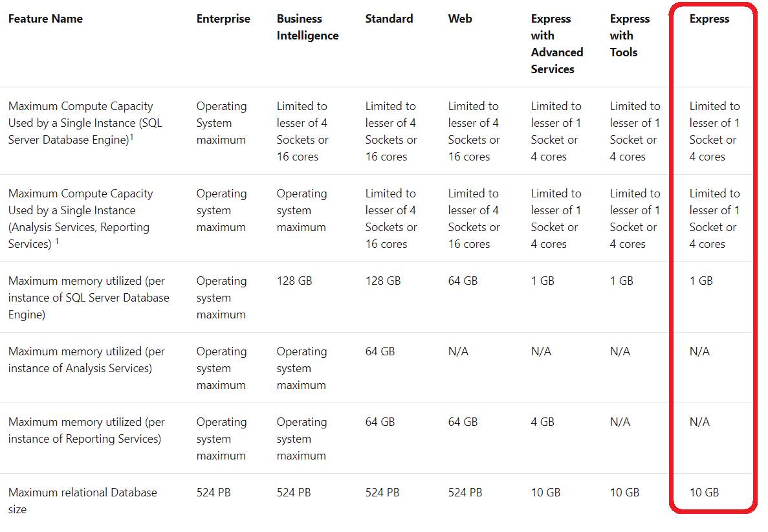Click the Web column header
This screenshot has width=768, height=532.
pos(460,19)
